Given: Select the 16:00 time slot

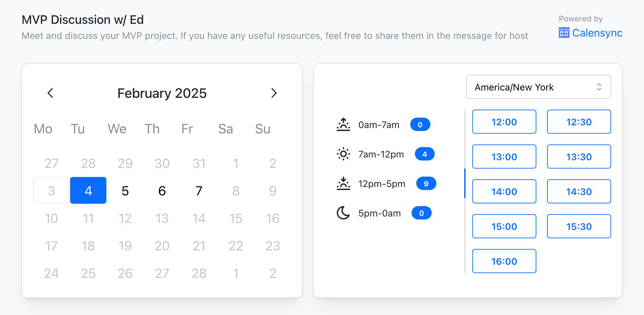Looking at the screenshot, I should (504, 261).
